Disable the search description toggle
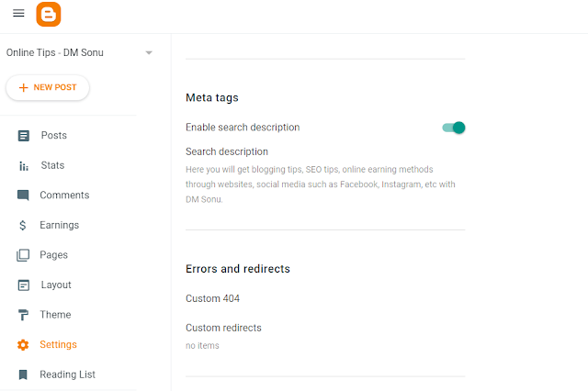 (454, 128)
